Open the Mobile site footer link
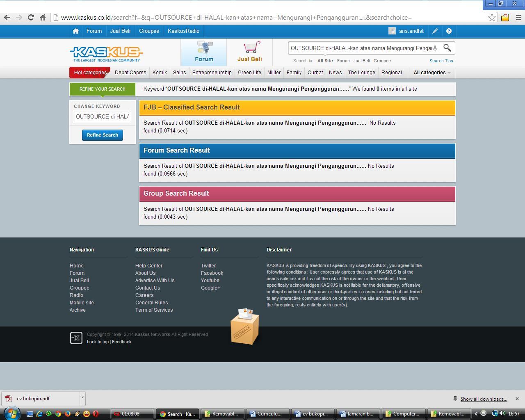Image resolution: width=525 pixels, height=420 pixels. point(82,303)
